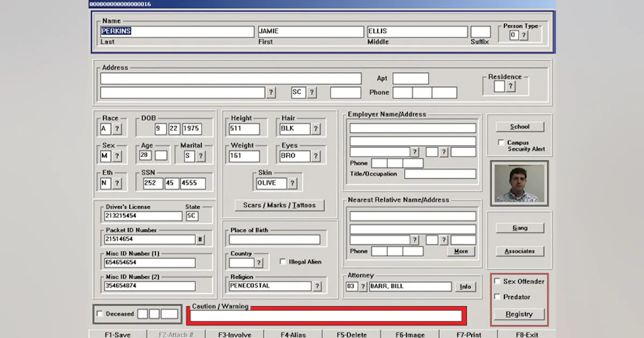644x338 pixels.
Task: Check the Illegal Alien box
Action: point(283,262)
